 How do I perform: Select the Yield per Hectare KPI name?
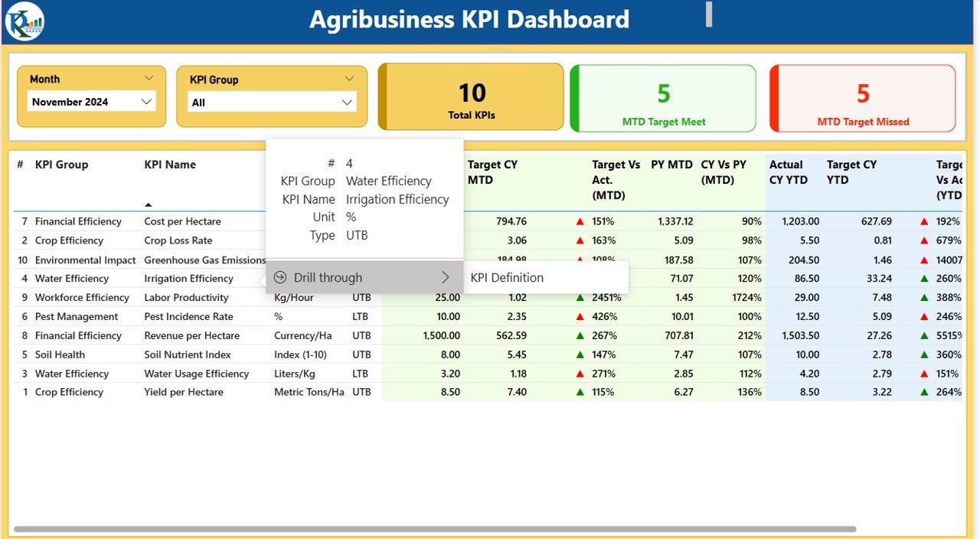184,393
